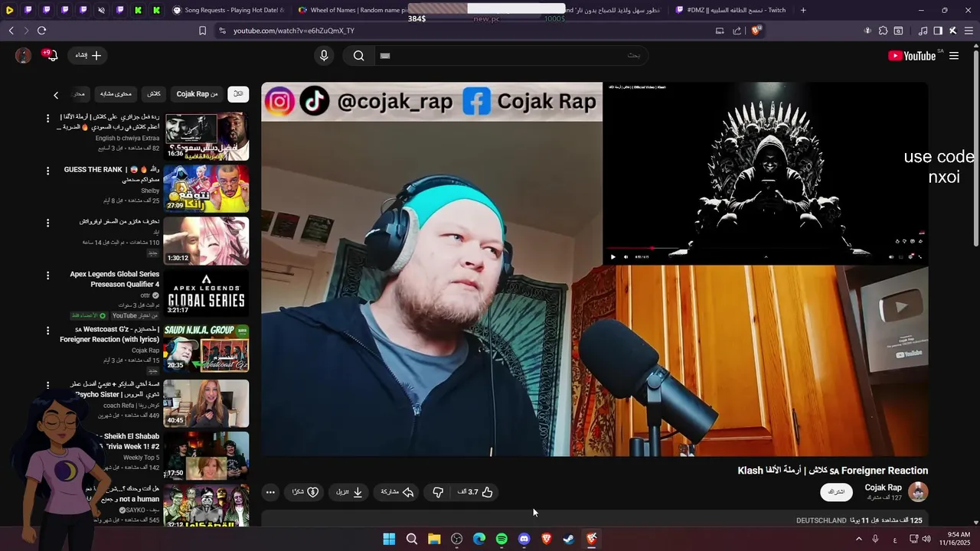Open a new browser tab
Viewport: 980px width, 551px height.
803,10
